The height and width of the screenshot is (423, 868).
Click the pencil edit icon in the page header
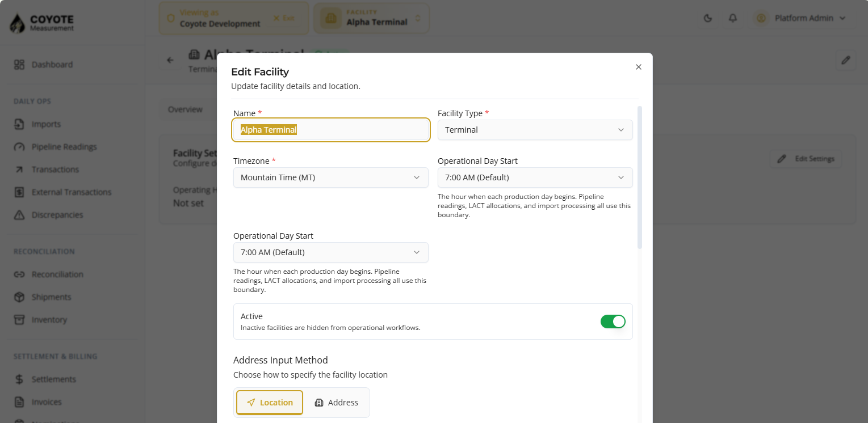pyautogui.click(x=846, y=60)
